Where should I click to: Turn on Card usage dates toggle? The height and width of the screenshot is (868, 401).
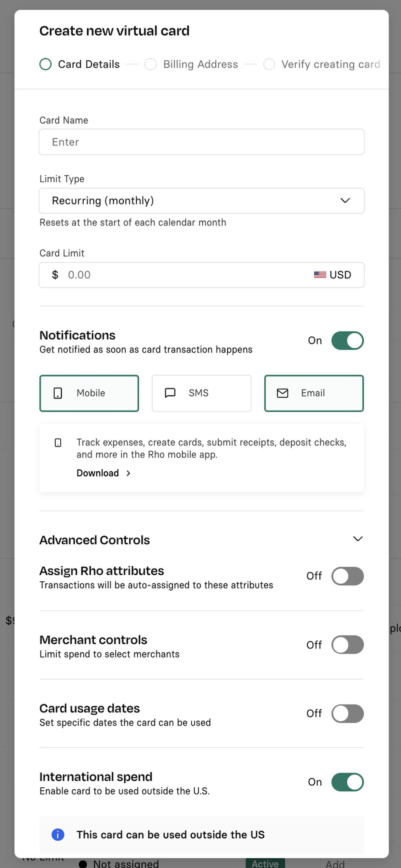coord(347,713)
